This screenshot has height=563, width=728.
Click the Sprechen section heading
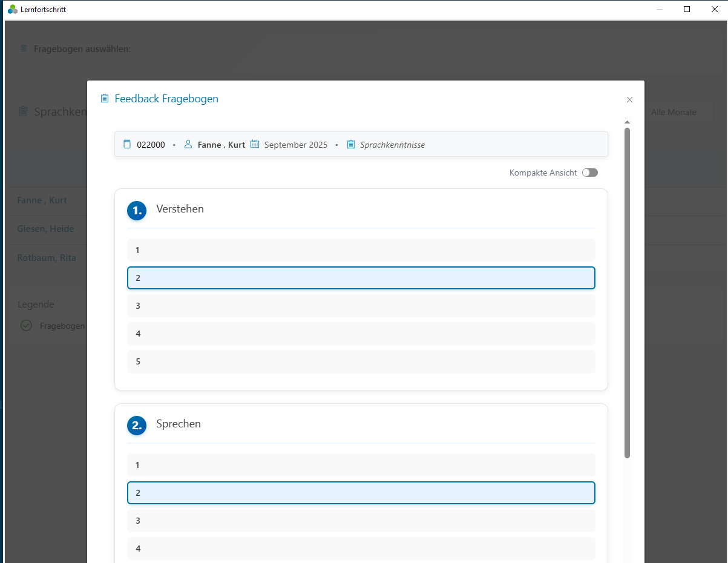[x=179, y=424]
